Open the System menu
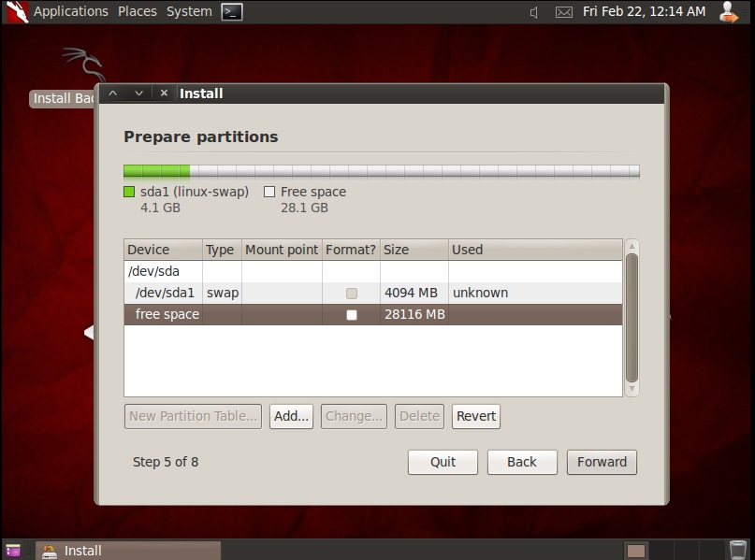755x560 pixels. point(188,11)
